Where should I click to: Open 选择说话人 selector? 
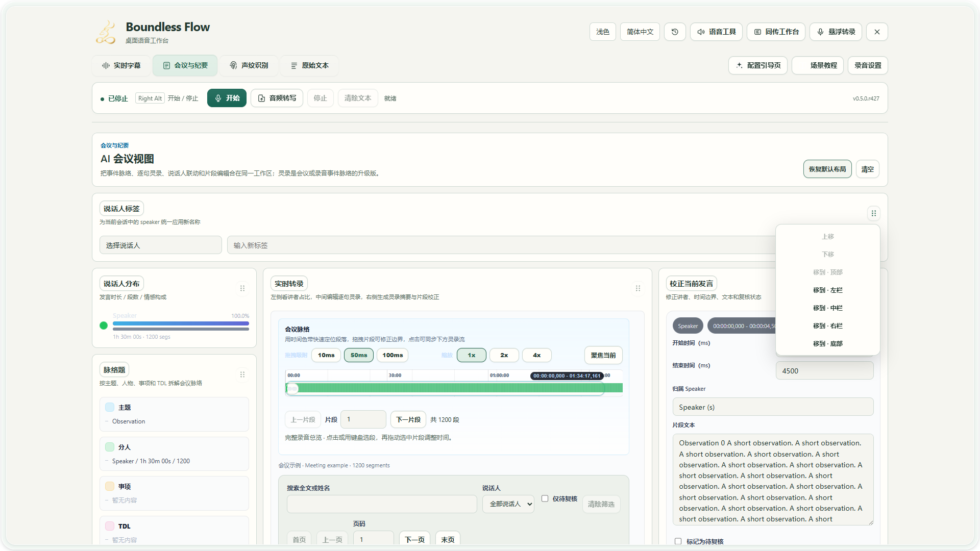click(160, 245)
